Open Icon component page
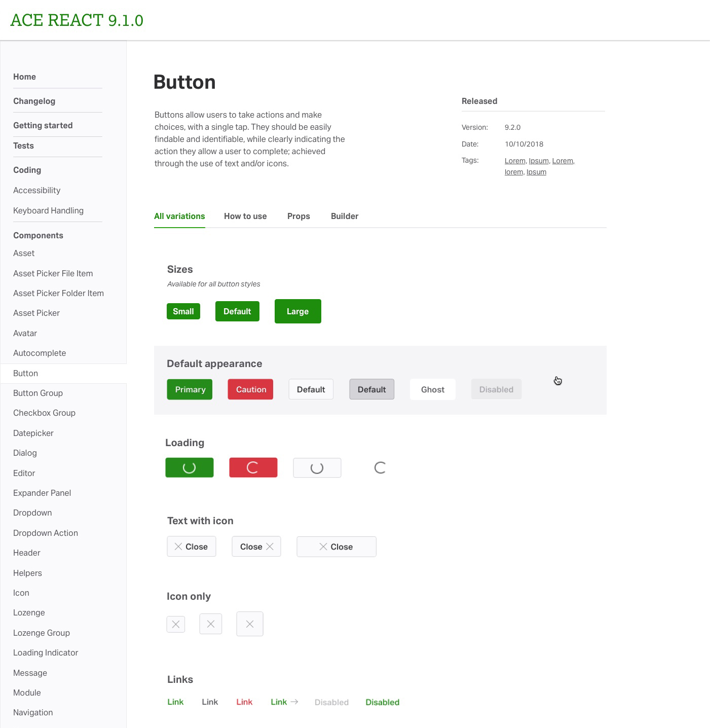 point(21,593)
